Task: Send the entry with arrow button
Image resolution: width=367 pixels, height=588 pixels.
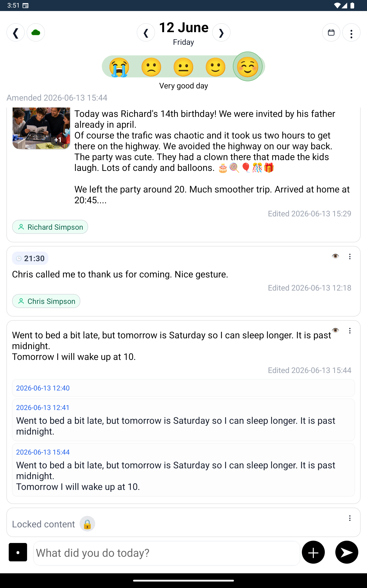Action: coord(347,552)
